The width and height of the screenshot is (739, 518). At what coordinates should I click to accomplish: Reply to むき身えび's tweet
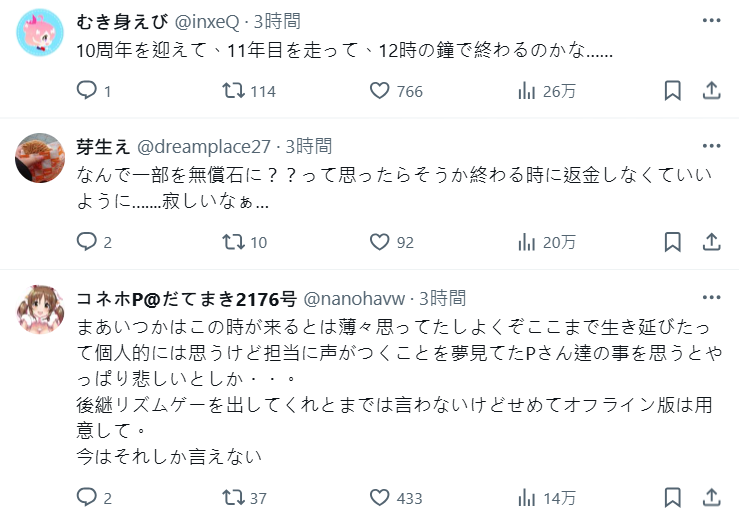pos(87,91)
